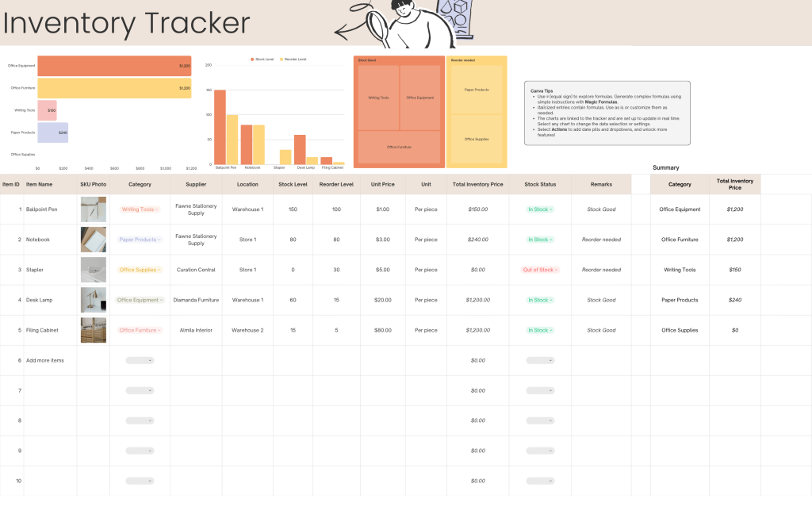Select the Canva Tips text box
Viewport: 812px width, 526px height.
tap(607, 113)
